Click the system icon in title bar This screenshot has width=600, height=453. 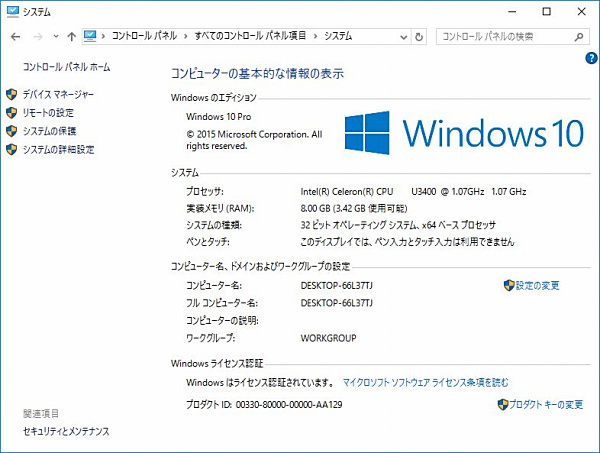tap(13, 11)
